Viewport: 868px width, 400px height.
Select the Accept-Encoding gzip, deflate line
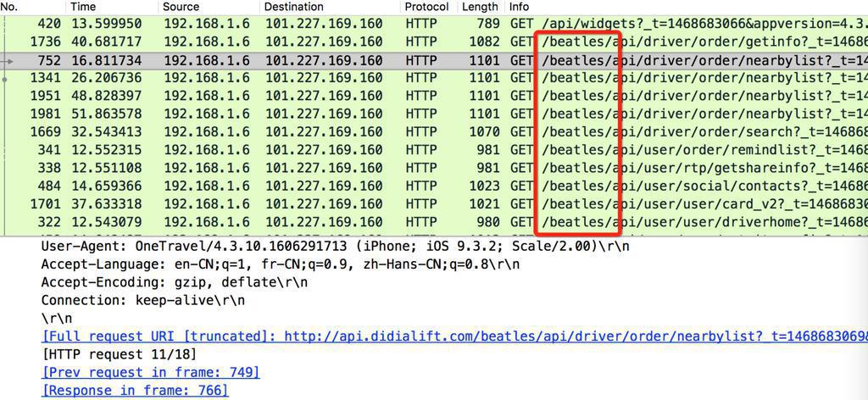[175, 282]
